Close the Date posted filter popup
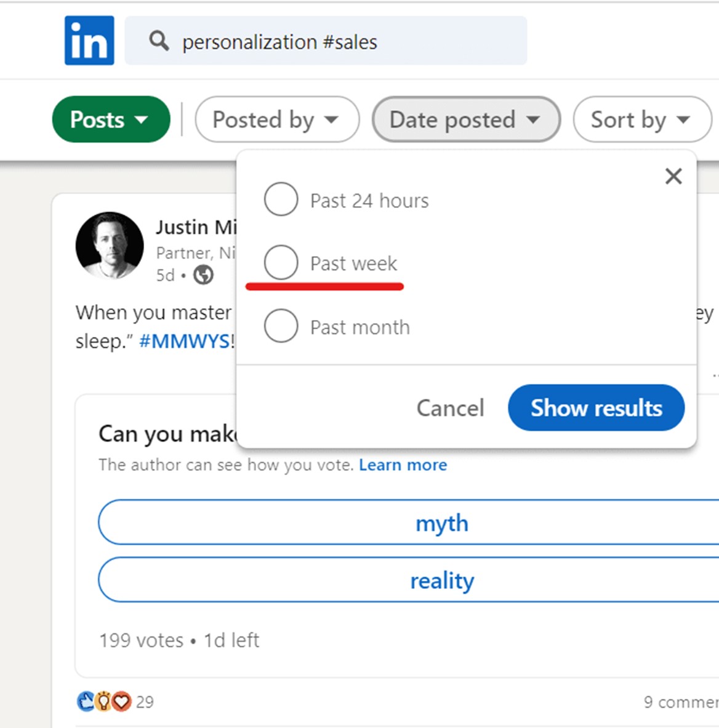 [x=673, y=177]
